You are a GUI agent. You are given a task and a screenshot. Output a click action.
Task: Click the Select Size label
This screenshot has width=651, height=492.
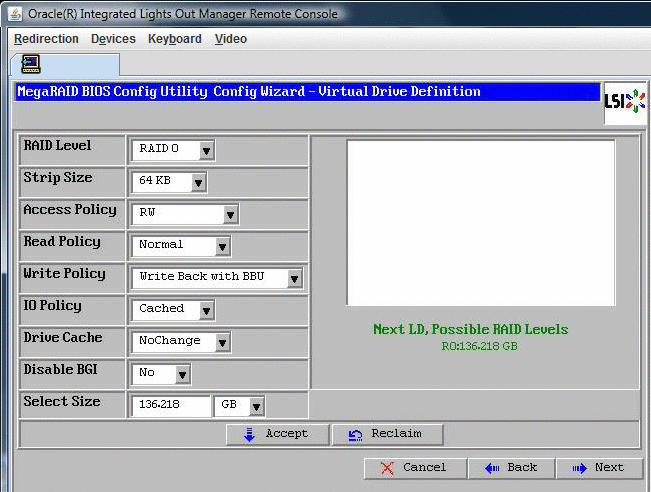pyautogui.click(x=62, y=401)
